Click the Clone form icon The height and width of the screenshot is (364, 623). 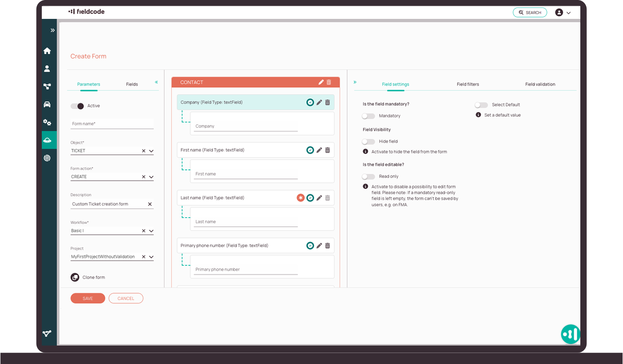click(x=75, y=277)
